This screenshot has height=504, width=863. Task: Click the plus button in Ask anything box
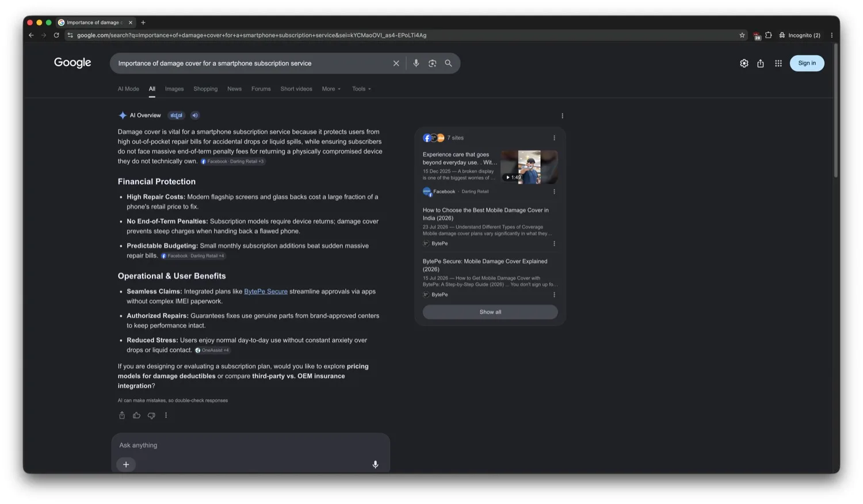coord(126,464)
